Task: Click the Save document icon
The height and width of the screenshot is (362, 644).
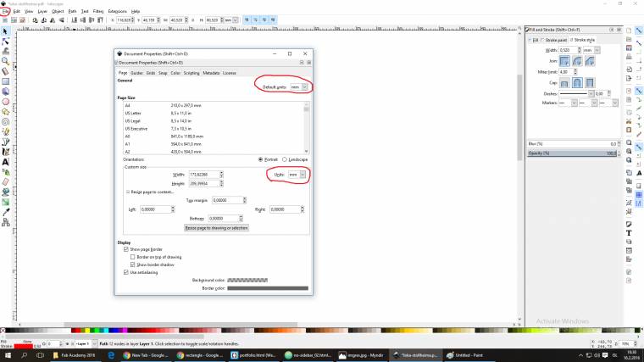Action: pyautogui.click(x=629, y=48)
